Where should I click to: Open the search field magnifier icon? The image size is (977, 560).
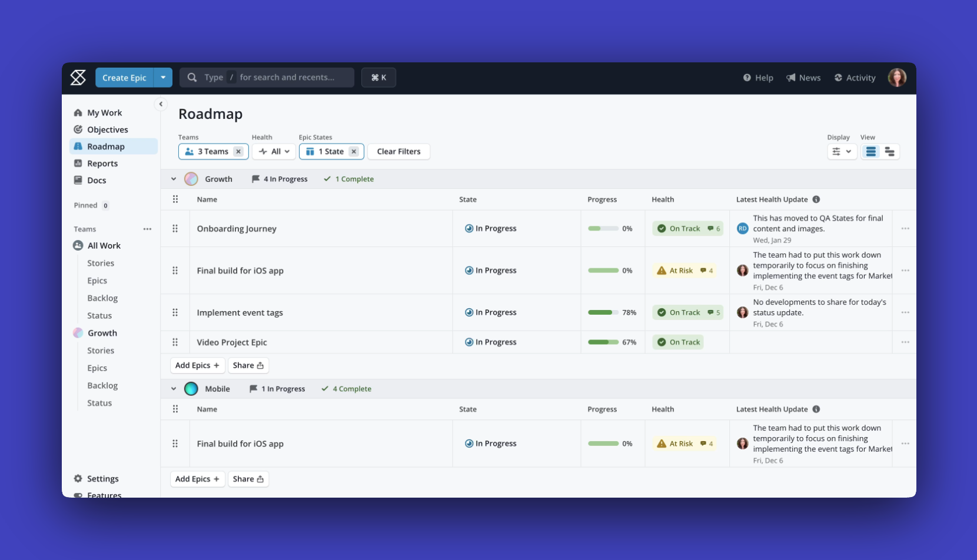[x=192, y=77]
